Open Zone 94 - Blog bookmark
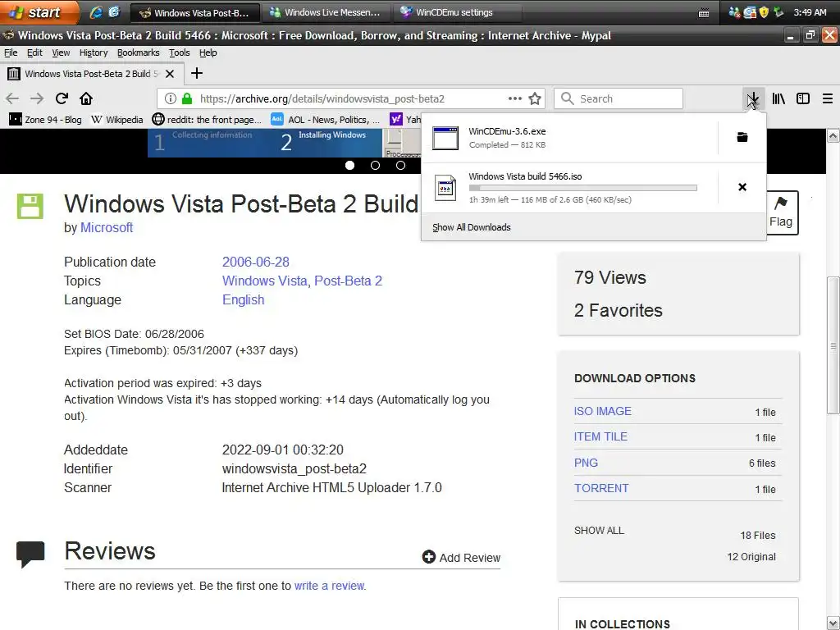Viewport: 840px width, 630px height. pyautogui.click(x=46, y=120)
